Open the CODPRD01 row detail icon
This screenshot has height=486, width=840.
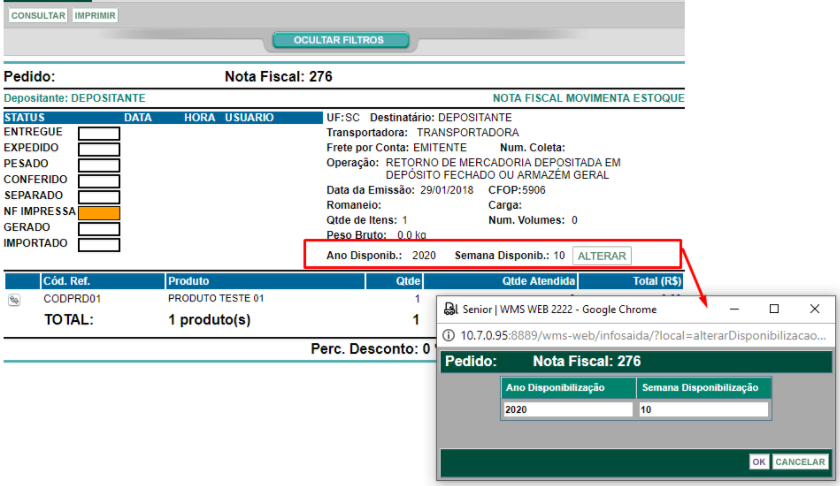click(x=14, y=300)
